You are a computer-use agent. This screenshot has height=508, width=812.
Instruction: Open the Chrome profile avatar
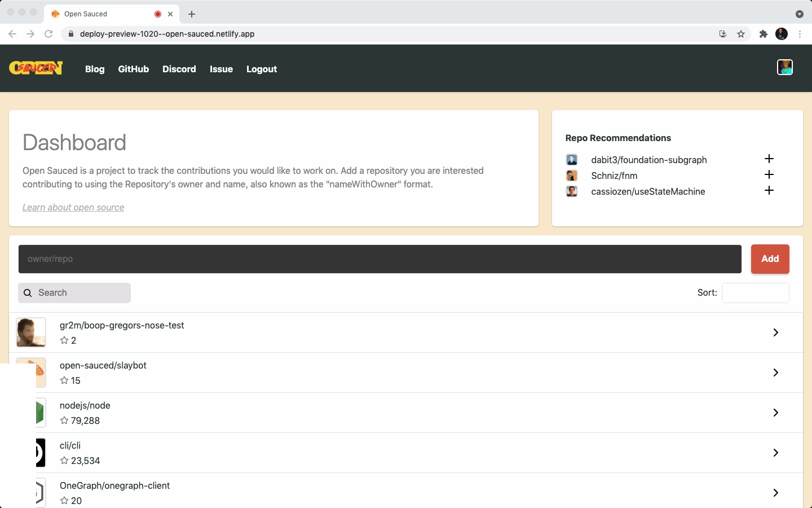point(782,34)
